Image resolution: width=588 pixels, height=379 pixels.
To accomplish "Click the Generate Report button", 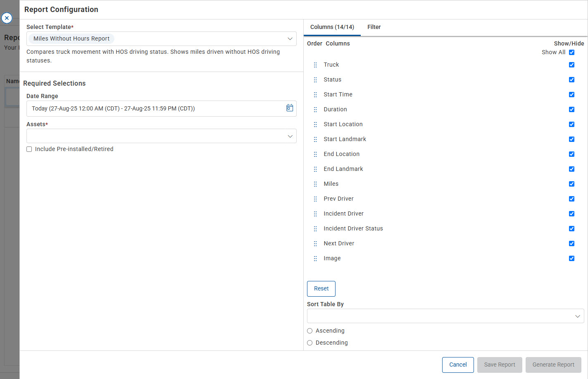I will [553, 365].
